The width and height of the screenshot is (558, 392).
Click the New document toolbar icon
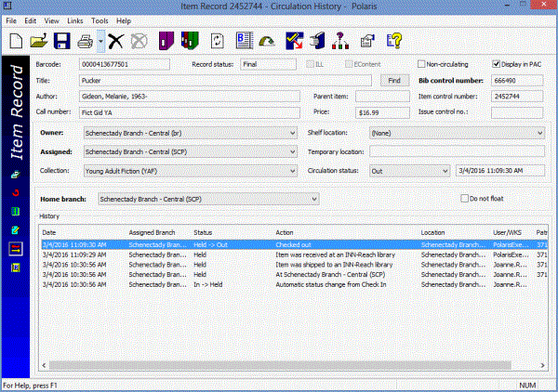pos(17,41)
